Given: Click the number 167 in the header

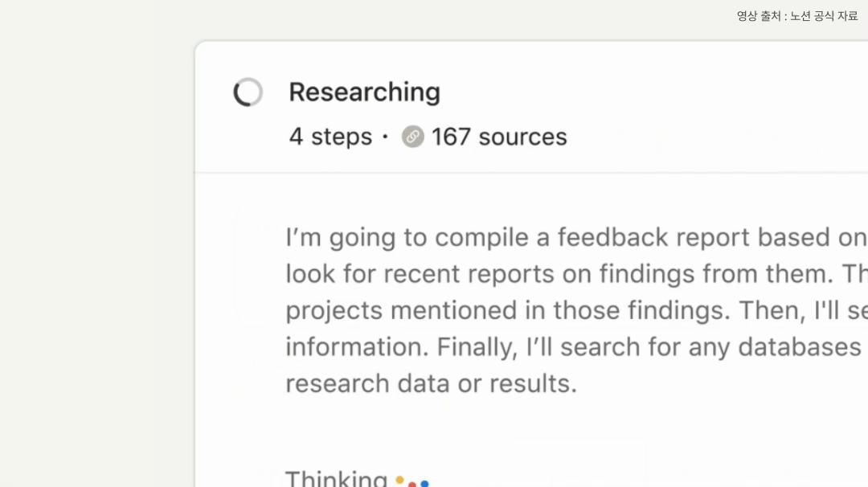Looking at the screenshot, I should pos(451,137).
